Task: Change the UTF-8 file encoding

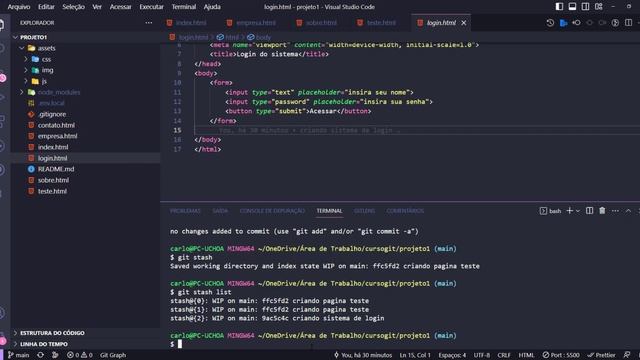Action: pos(482,355)
